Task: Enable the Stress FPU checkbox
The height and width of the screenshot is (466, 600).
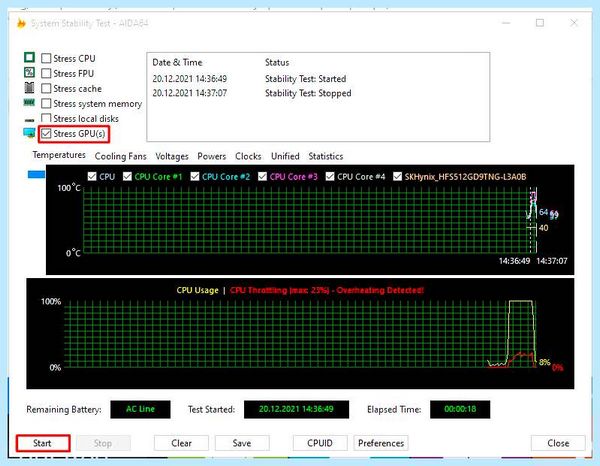Action: tap(46, 73)
